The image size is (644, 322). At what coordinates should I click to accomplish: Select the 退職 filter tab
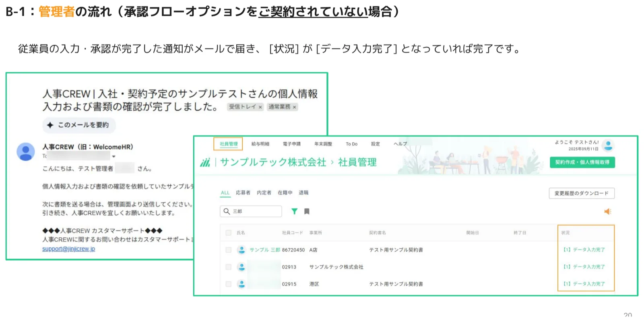click(303, 193)
